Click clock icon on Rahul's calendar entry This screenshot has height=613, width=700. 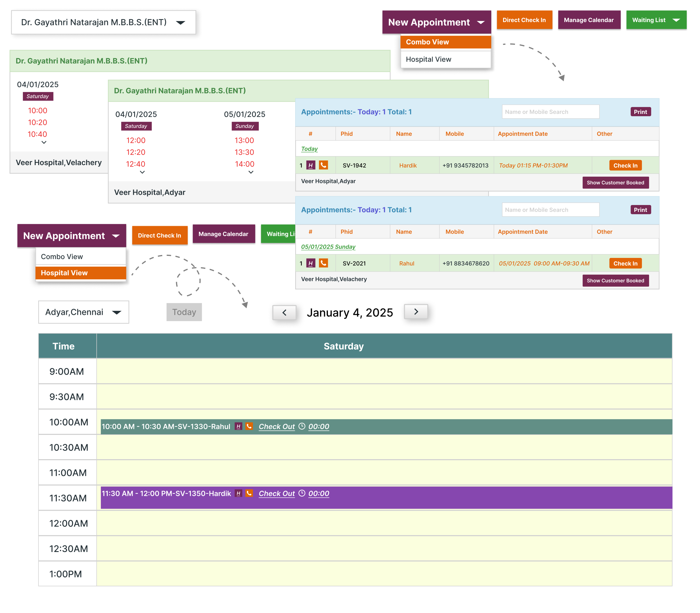(302, 426)
